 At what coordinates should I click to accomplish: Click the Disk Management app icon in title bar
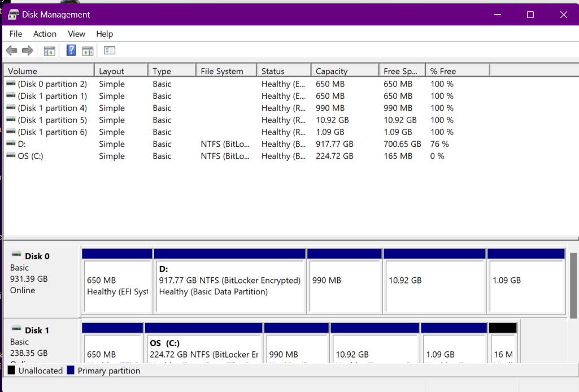(x=14, y=14)
